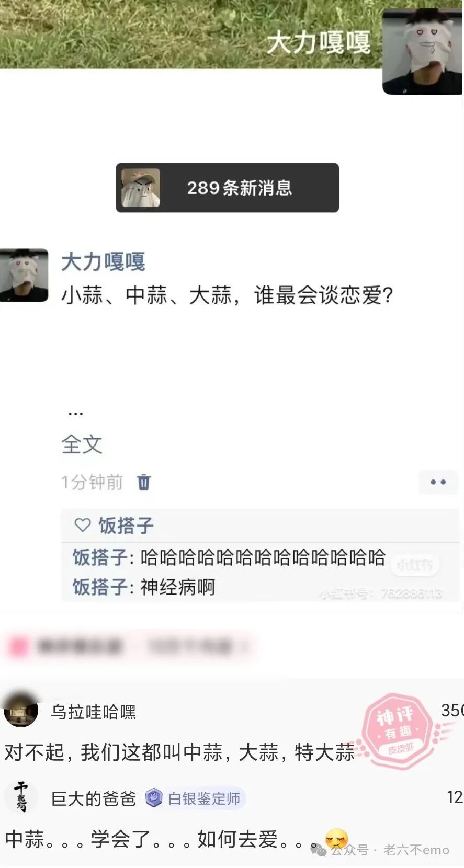
Task: Tap 饭搭子 name in first comment
Action: point(100,557)
